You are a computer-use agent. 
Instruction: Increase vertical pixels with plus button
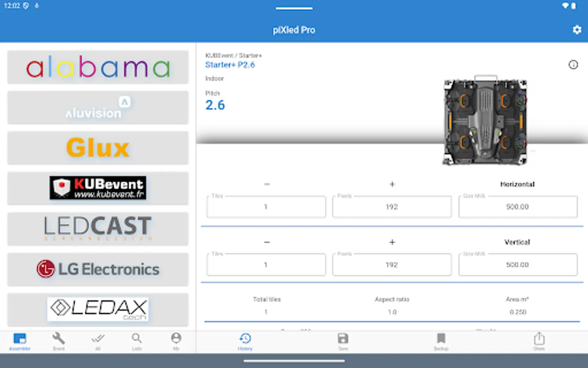coord(392,242)
